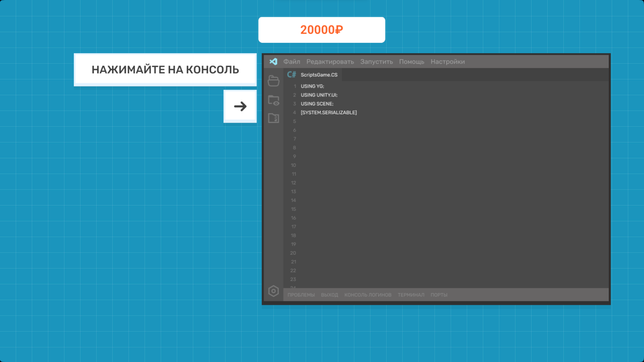Click the VS Code logo icon
This screenshot has width=644, height=362.
pos(273,61)
